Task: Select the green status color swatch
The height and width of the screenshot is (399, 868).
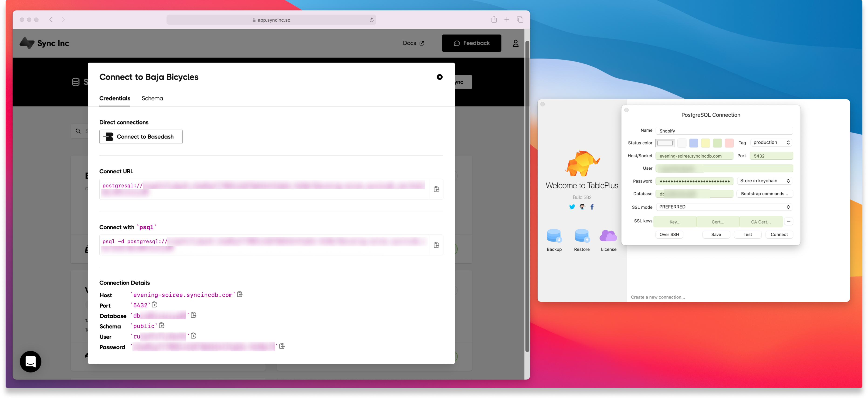Action: pyautogui.click(x=717, y=143)
